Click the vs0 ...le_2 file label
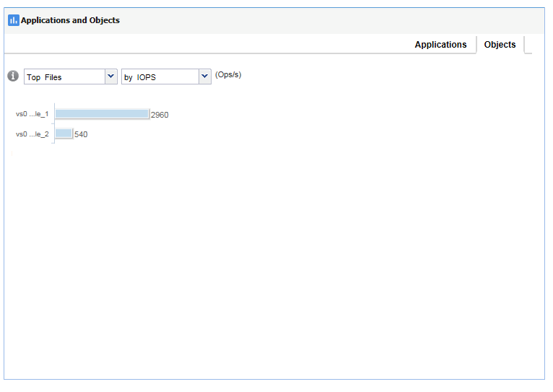This screenshot has height=392, width=553. [32, 134]
